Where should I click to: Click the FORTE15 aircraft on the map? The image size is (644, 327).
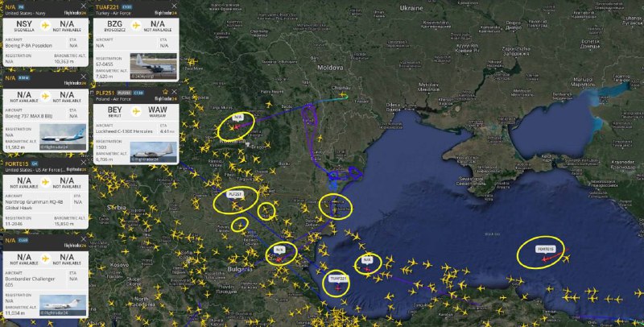pyautogui.click(x=545, y=259)
